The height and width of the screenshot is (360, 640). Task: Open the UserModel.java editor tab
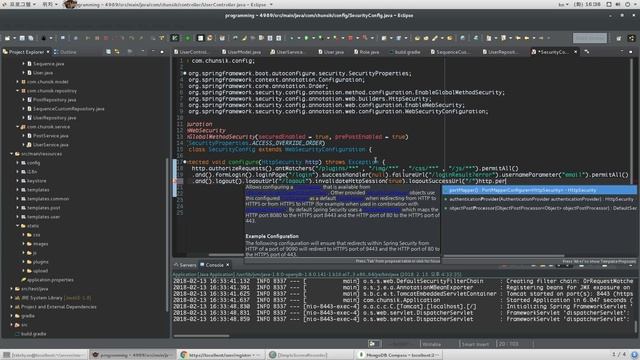tap(242, 52)
